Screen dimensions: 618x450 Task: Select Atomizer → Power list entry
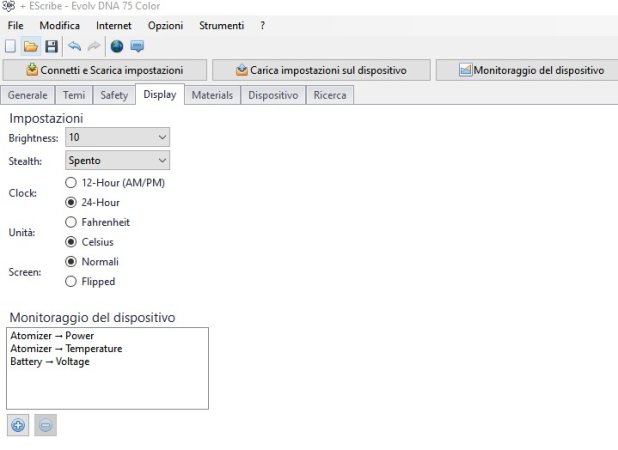(52, 336)
